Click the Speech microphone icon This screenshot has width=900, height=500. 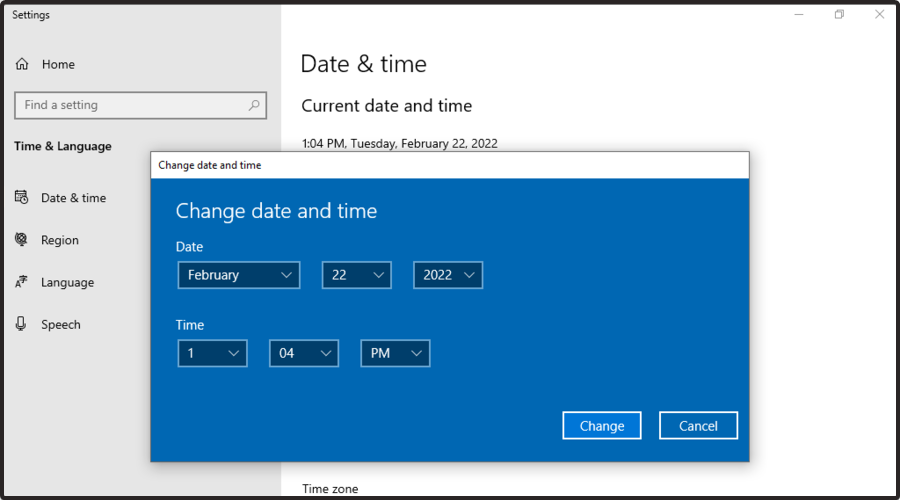point(22,325)
